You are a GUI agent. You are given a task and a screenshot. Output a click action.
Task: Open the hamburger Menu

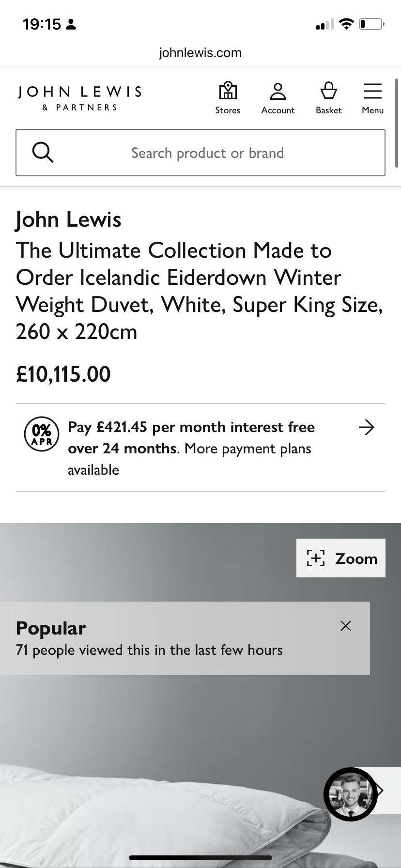(372, 98)
